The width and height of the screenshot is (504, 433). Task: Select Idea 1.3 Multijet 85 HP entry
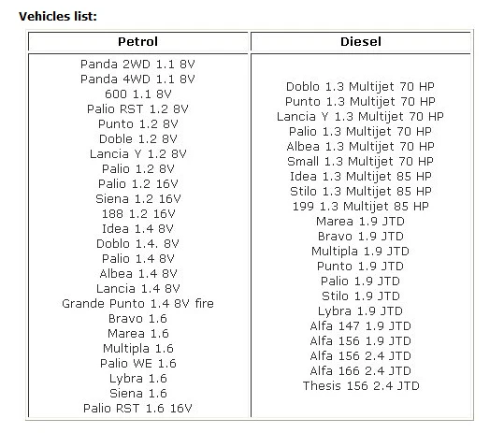(x=360, y=176)
